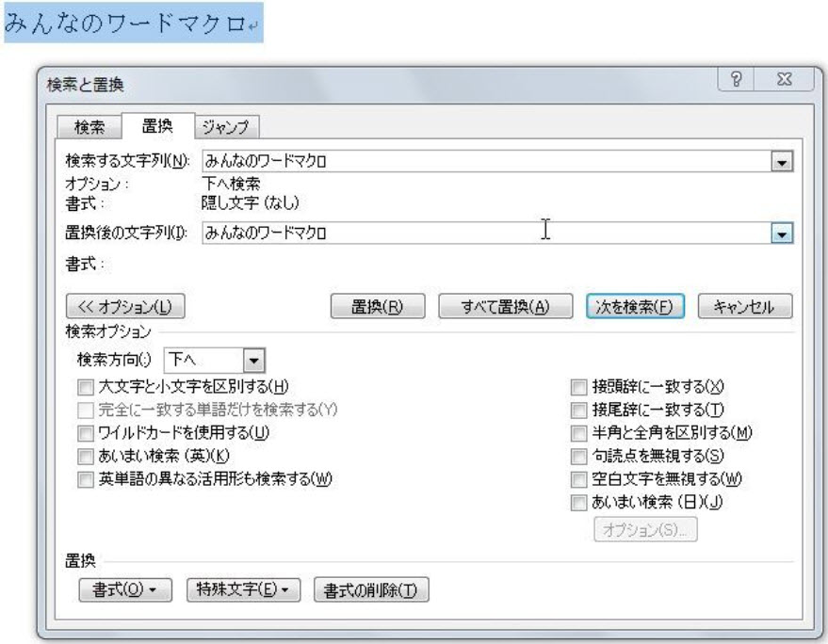
Task: Enable 大文字と小文字を区別する checkbox
Action: 87,386
